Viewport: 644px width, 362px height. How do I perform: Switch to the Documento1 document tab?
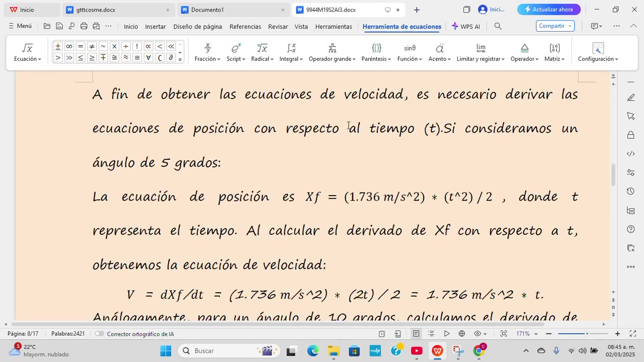233,10
